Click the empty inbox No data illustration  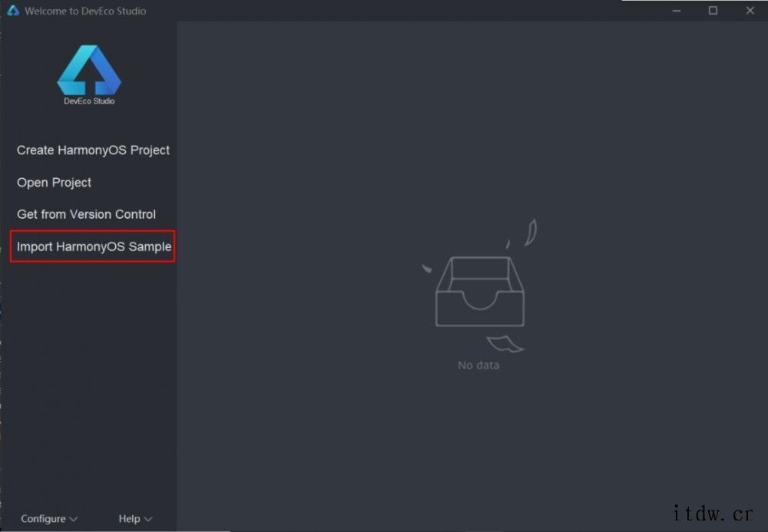click(x=479, y=286)
